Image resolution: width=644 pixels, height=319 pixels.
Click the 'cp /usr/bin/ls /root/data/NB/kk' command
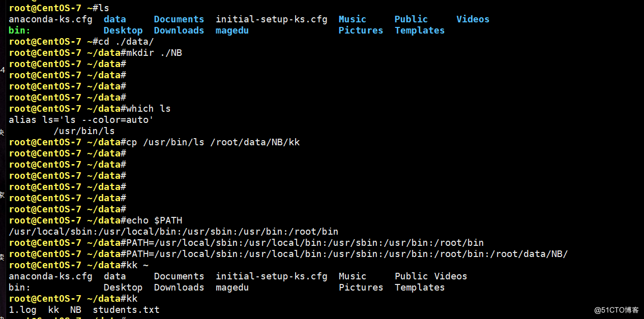[x=213, y=142]
